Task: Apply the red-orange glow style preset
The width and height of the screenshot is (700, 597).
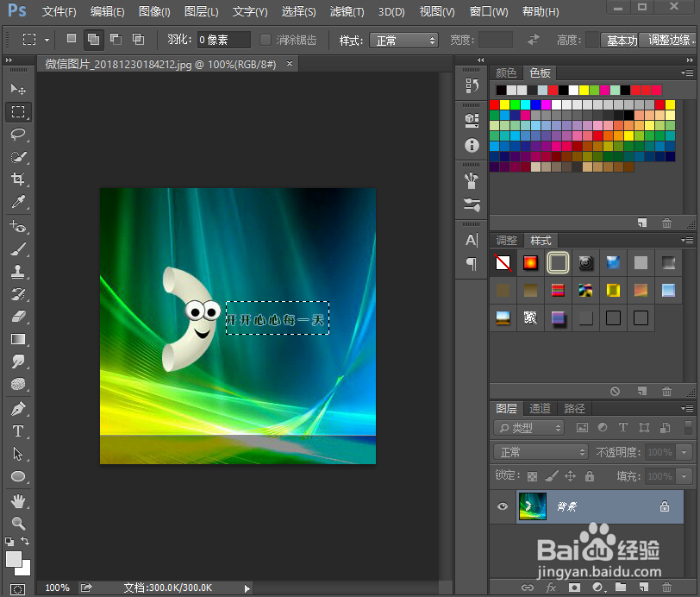Action: (530, 263)
